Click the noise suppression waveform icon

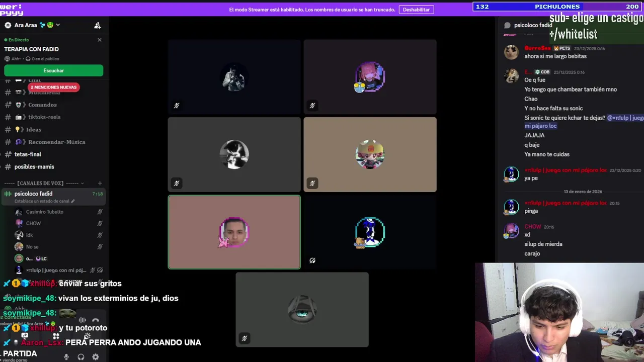click(82, 320)
